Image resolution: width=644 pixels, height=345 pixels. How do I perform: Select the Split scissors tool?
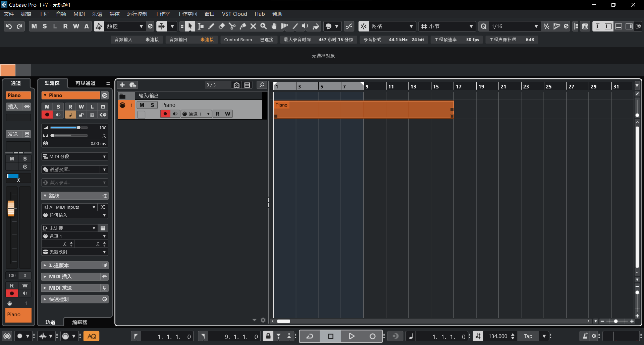[232, 26]
